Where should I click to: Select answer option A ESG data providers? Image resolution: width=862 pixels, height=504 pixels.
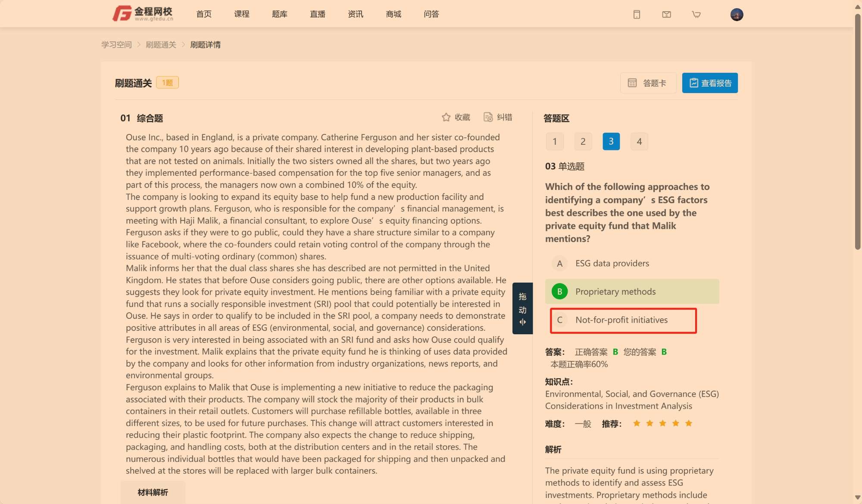(x=632, y=263)
